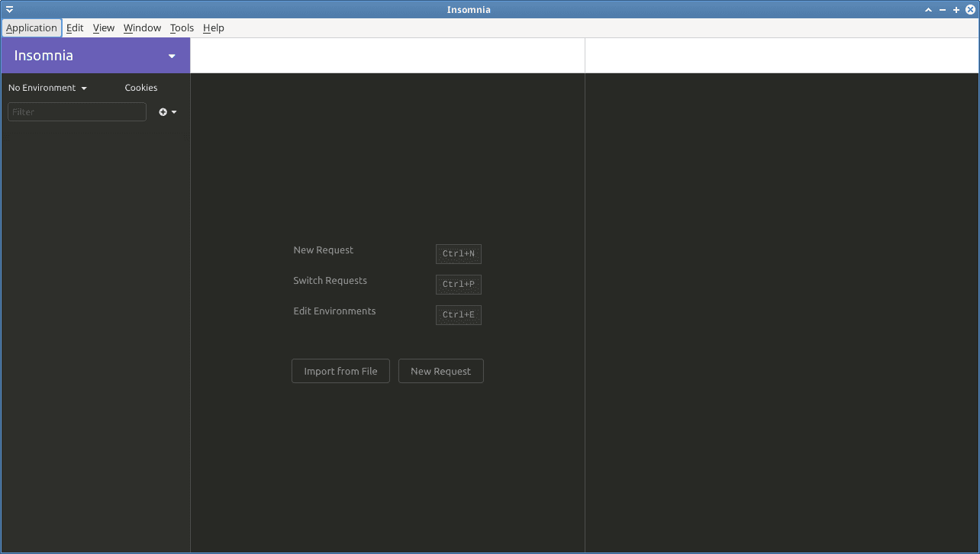This screenshot has width=980, height=554.
Task: Click the Switch Requests label
Action: point(330,280)
